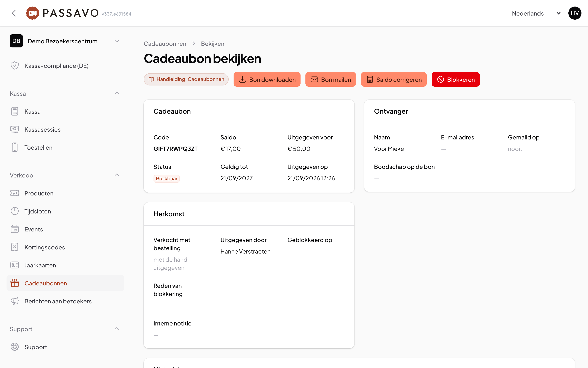The image size is (588, 368).
Task: Click the issuer Hanne Verstraeten
Action: (x=245, y=251)
